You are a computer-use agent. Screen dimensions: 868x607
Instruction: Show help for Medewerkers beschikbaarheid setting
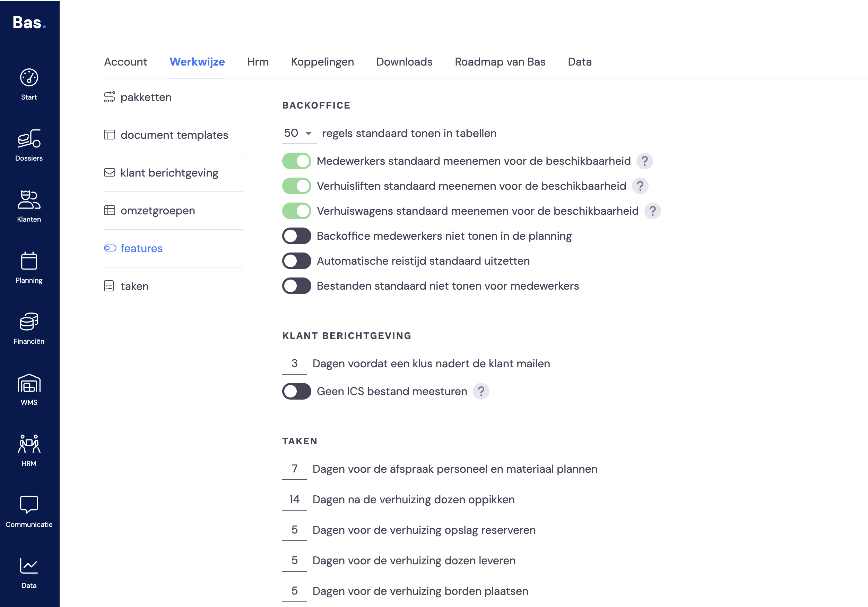[644, 161]
